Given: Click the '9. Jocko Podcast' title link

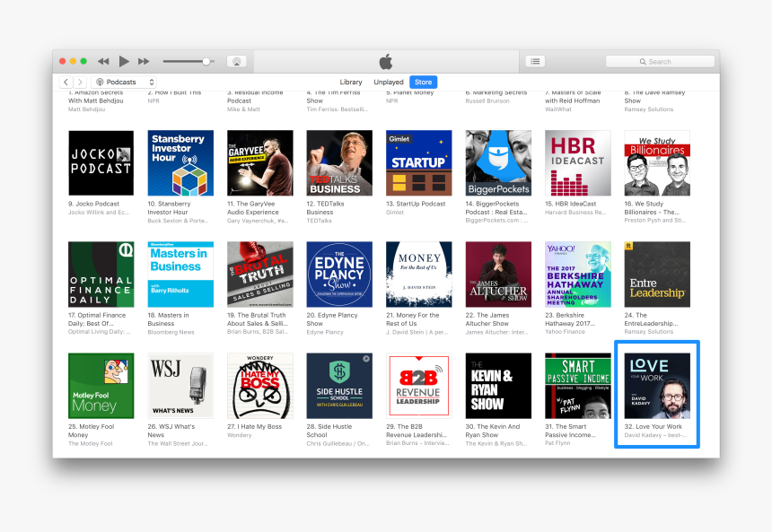Looking at the screenshot, I should [x=93, y=204].
